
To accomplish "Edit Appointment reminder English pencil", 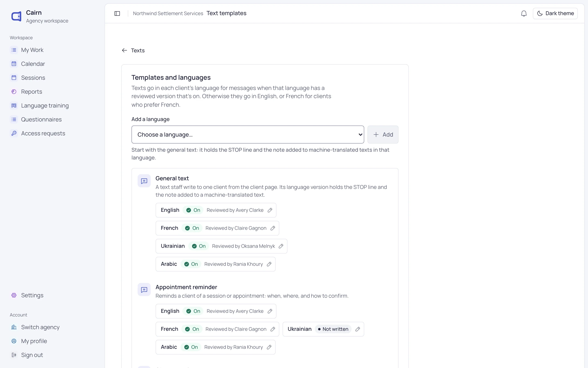I will [270, 311].
